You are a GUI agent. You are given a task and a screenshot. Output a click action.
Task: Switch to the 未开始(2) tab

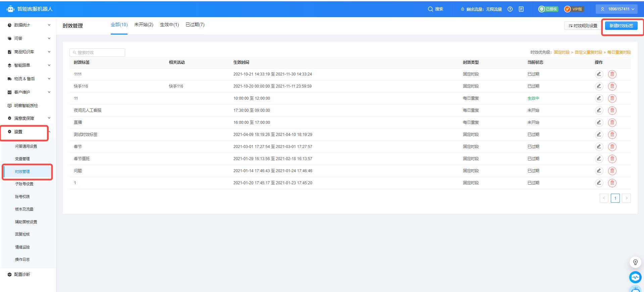[x=144, y=25]
